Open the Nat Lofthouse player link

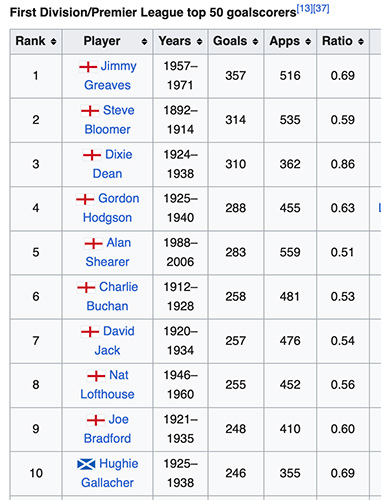point(107,385)
